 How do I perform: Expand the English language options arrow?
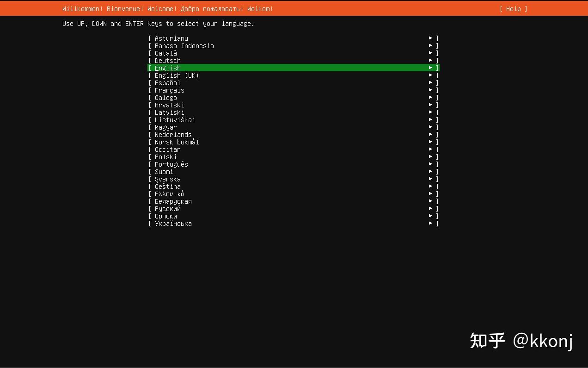pos(430,68)
